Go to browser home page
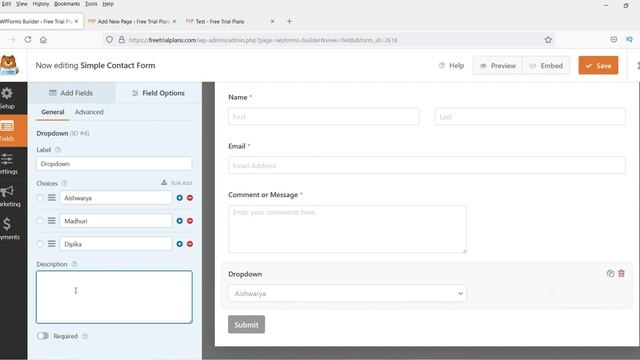The width and height of the screenshot is (640, 360). point(43,40)
